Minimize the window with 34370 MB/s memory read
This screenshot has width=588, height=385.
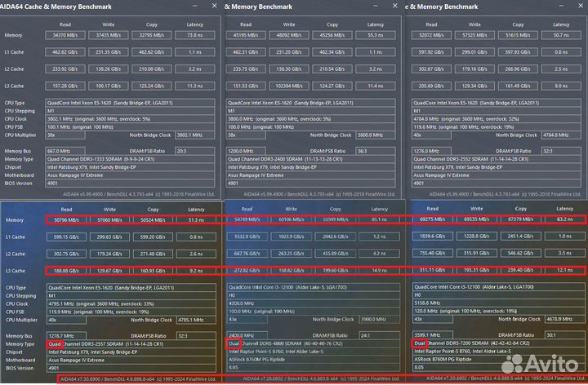pyautogui.click(x=195, y=6)
